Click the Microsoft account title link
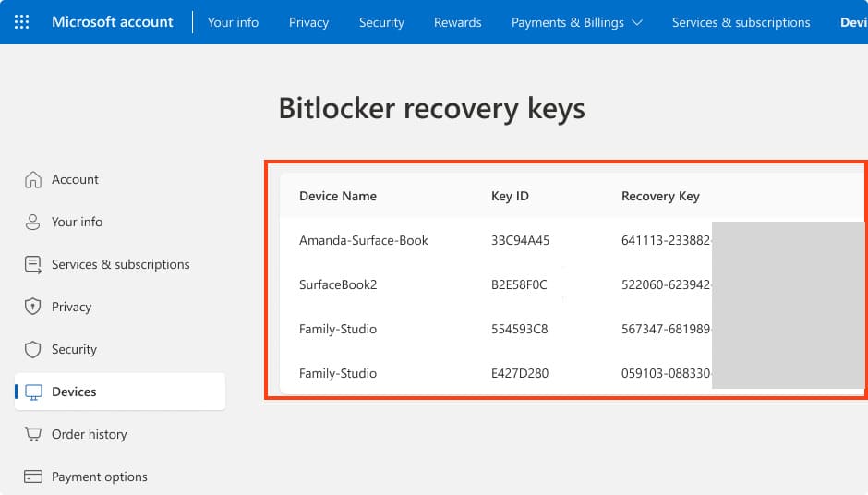 112,22
